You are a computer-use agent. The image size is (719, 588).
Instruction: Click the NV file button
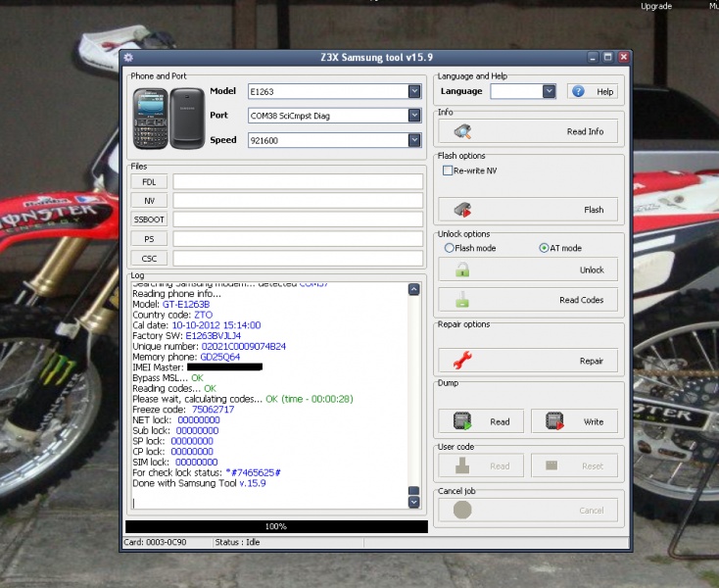[149, 201]
